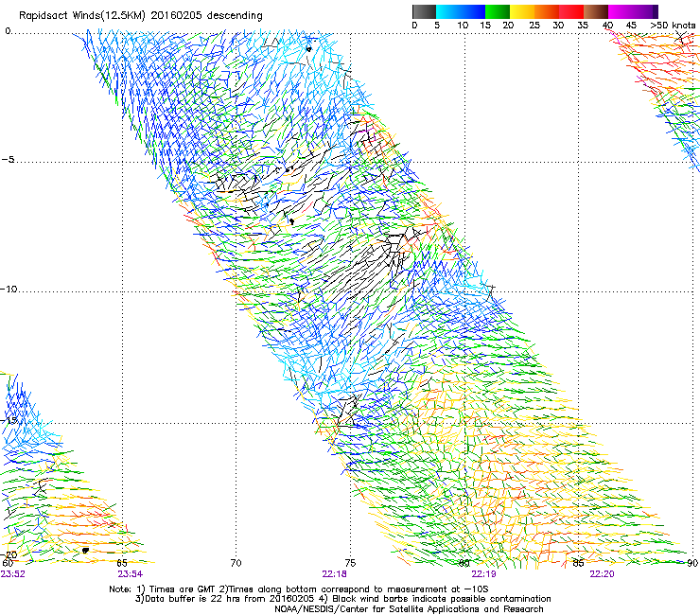Click the longitude axis label '90'
Viewport: 700px width, 615px height.
click(x=692, y=563)
